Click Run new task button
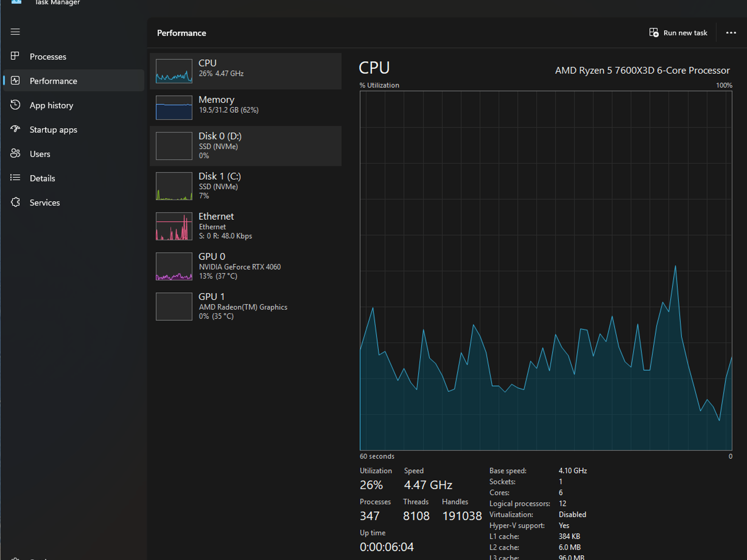Screen dimensions: 747x560 point(678,33)
